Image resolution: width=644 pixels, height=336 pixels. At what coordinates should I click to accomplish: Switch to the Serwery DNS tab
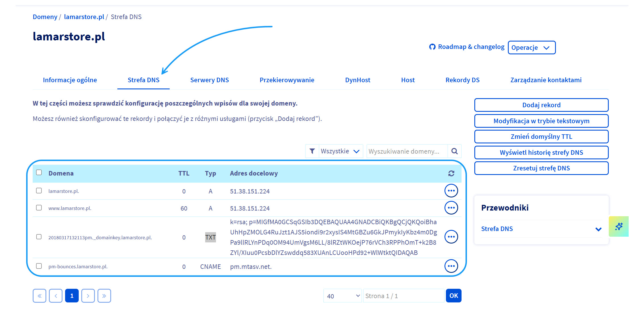click(x=209, y=80)
